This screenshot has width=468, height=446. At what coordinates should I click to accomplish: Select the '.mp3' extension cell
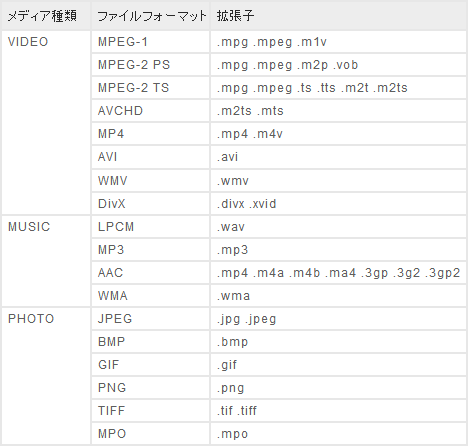[x=338, y=250]
